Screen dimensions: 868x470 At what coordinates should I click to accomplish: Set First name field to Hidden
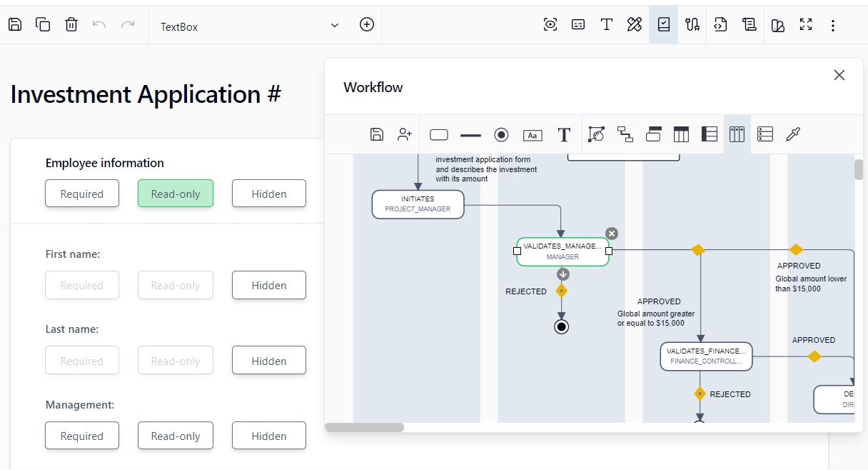[269, 285]
